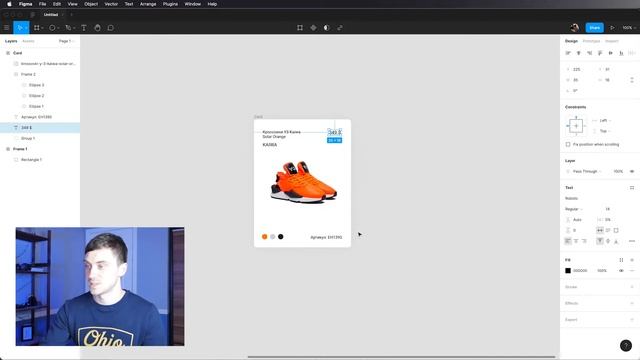Click the black color dot on card

[280, 237]
